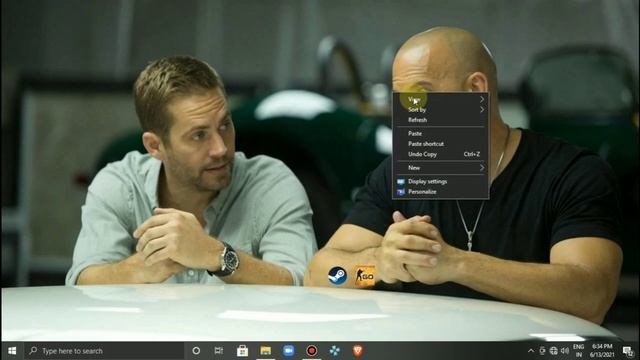Choose Paste shortcut in the context menu

(x=440, y=144)
